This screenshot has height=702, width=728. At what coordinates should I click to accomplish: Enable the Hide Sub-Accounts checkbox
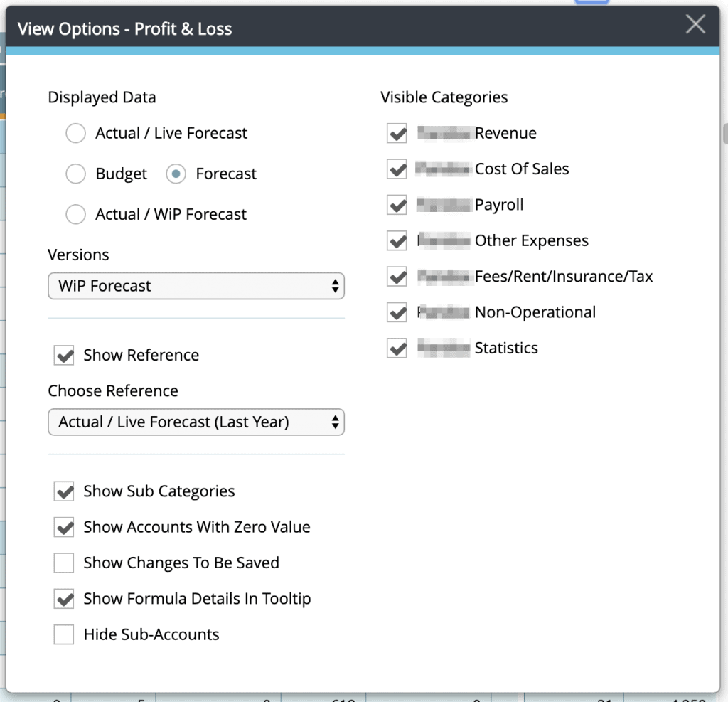coord(65,635)
